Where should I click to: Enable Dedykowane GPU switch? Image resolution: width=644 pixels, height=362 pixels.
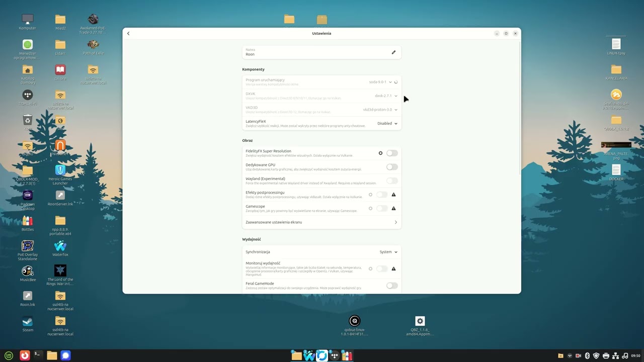(392, 167)
